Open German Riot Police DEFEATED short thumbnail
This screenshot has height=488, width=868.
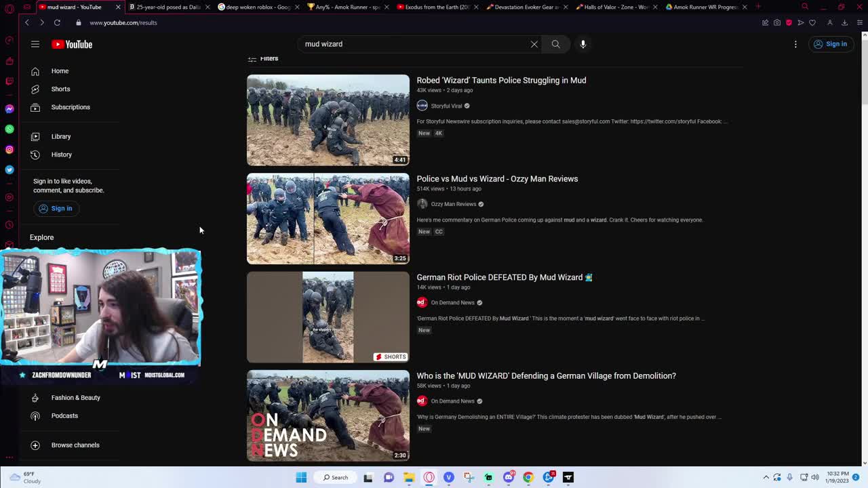[328, 317]
